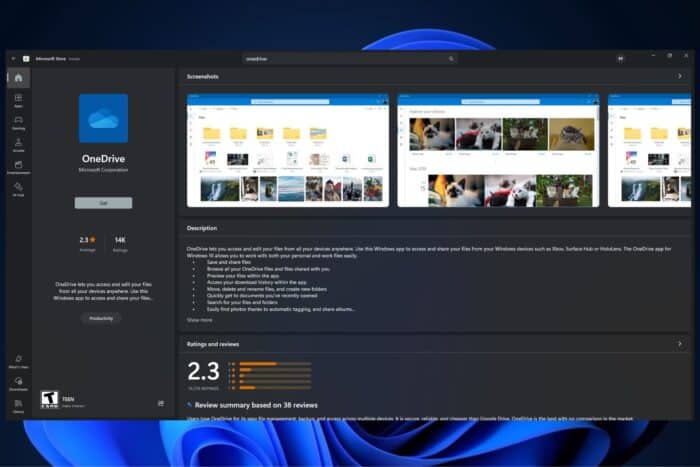Click the sparkle icon beside Review summary
This screenshot has height=467, width=700.
(x=189, y=405)
